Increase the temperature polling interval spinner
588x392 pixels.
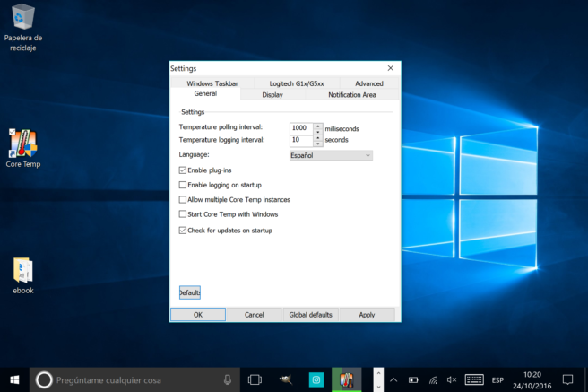(x=318, y=126)
